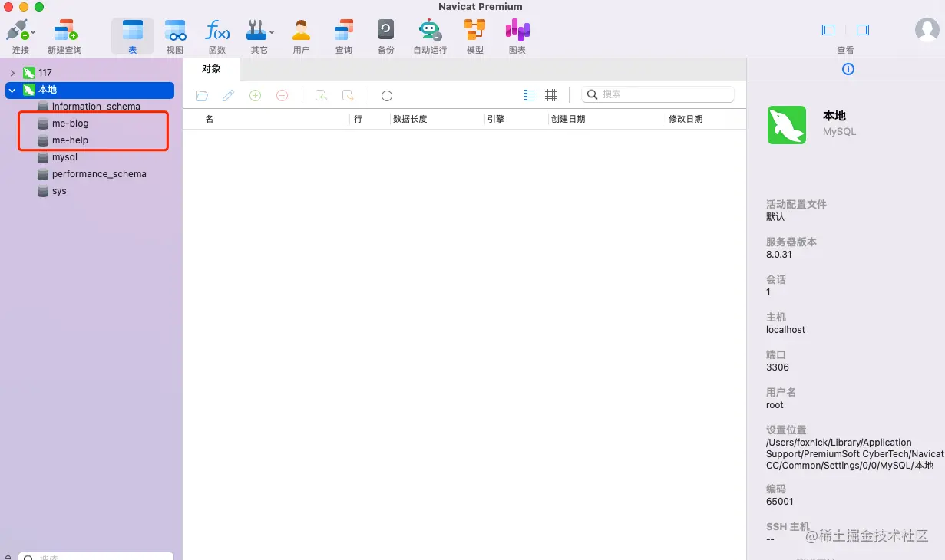Screen dimensions: 945x560
Task: Click the localhost host value
Action: [785, 330]
